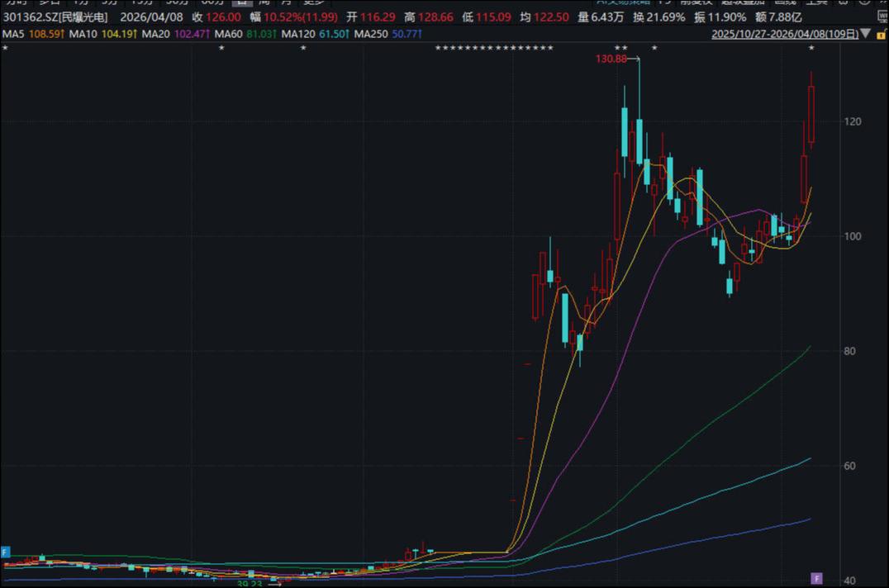
Task: Enable 前复权 price adjustment mode
Action: [x=696, y=4]
